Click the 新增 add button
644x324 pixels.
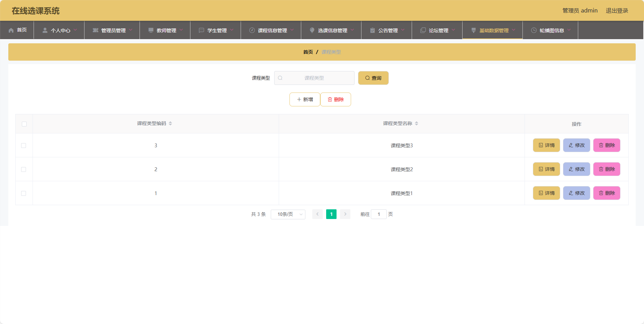pos(305,99)
